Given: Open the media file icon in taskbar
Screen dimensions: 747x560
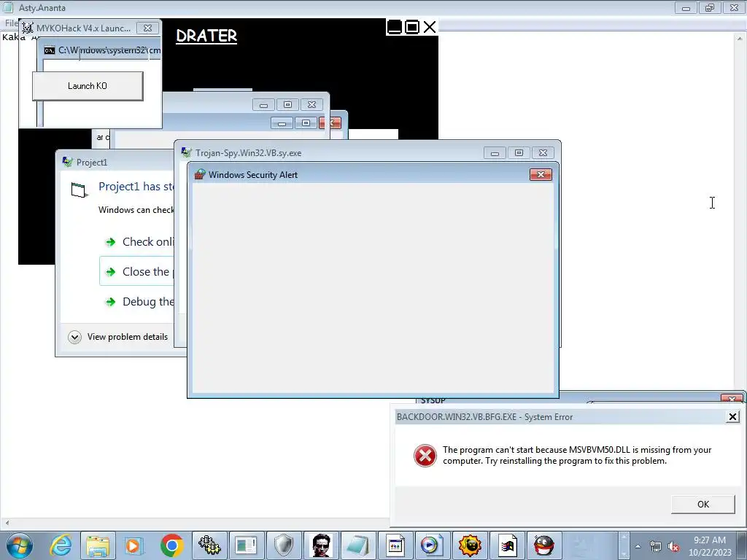Looking at the screenshot, I should click(x=432, y=545).
